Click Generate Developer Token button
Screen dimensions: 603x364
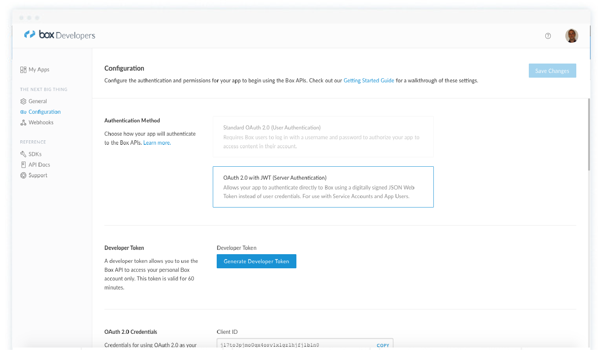click(256, 261)
